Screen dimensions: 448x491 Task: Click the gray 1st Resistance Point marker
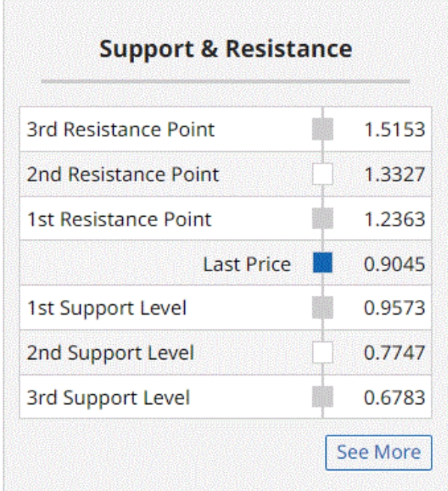coord(323,218)
